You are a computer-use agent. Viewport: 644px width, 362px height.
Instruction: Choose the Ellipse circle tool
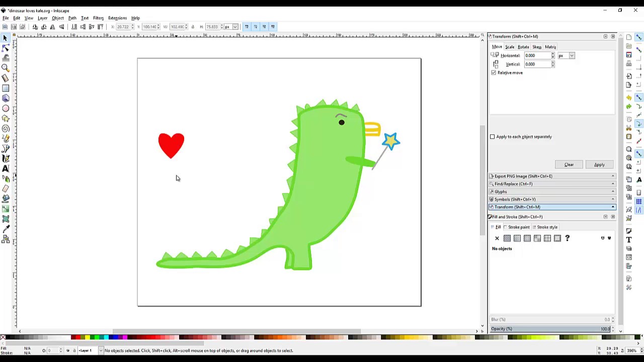coord(6,108)
